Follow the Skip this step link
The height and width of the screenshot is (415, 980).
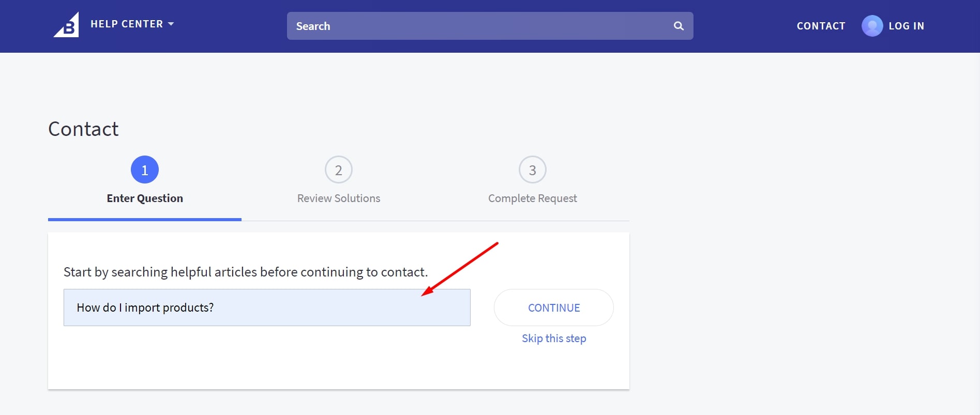554,339
